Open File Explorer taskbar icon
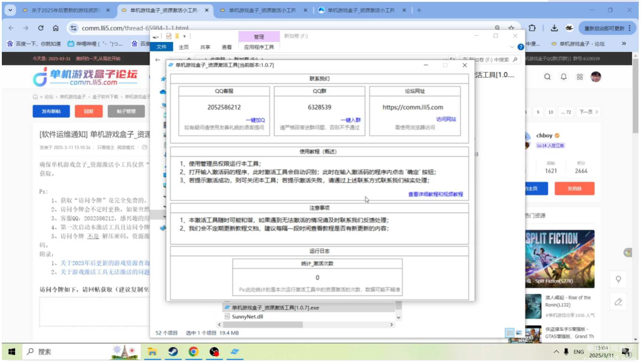Image resolution: width=642 pixels, height=364 pixels. [152, 352]
